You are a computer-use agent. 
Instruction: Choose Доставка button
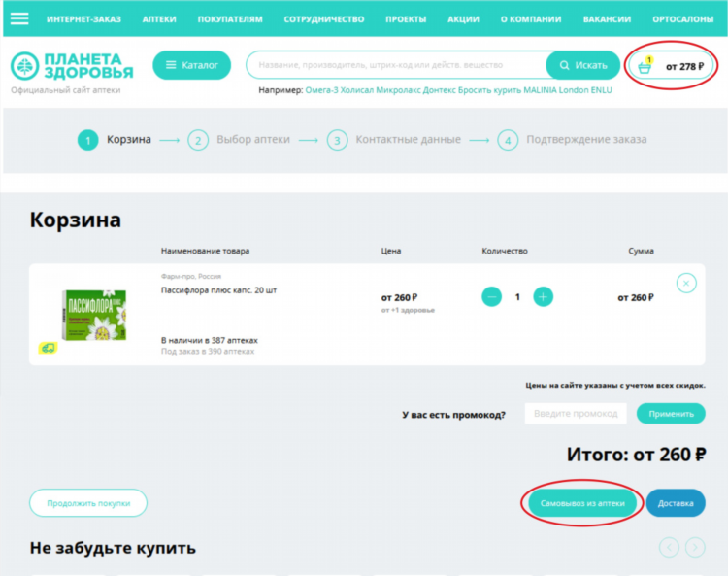click(x=676, y=503)
